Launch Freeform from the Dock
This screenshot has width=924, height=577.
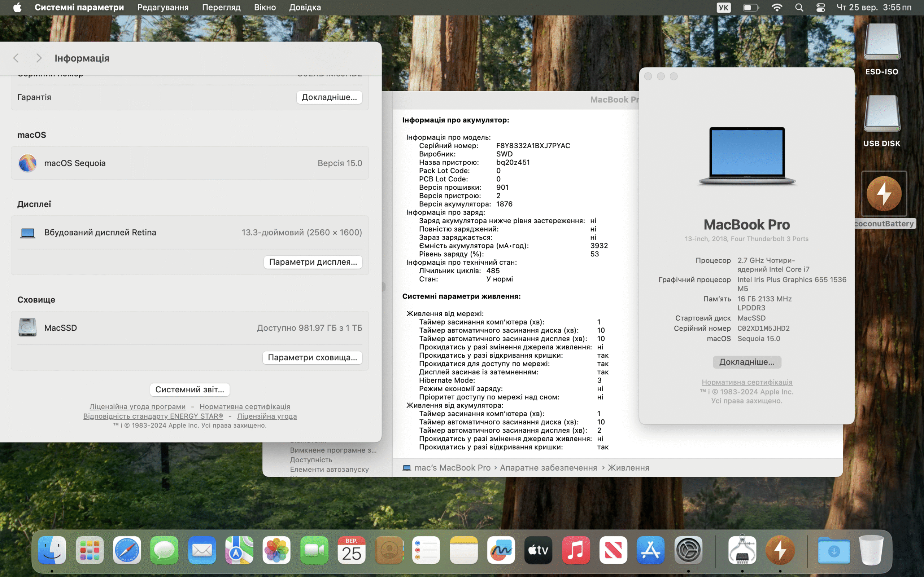point(501,550)
